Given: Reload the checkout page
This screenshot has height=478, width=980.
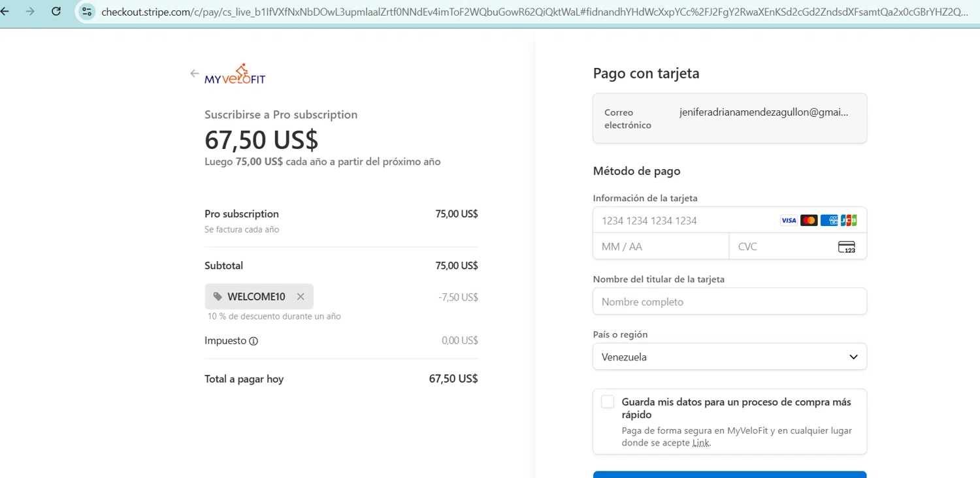Looking at the screenshot, I should pos(56,11).
